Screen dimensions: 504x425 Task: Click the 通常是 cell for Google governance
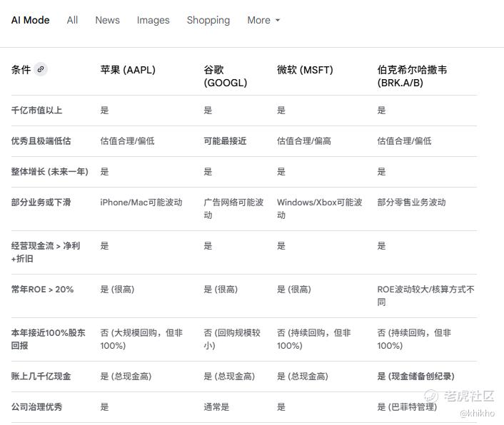pyautogui.click(x=216, y=407)
